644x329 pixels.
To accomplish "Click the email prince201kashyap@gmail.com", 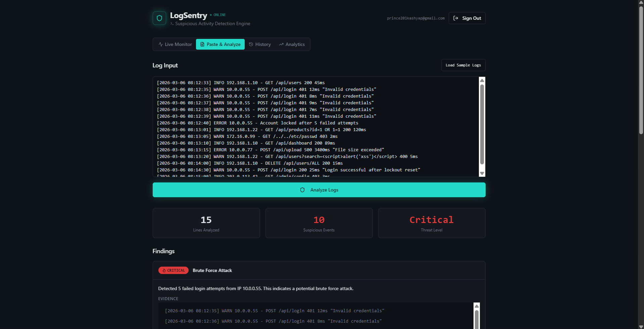I will coord(416,18).
